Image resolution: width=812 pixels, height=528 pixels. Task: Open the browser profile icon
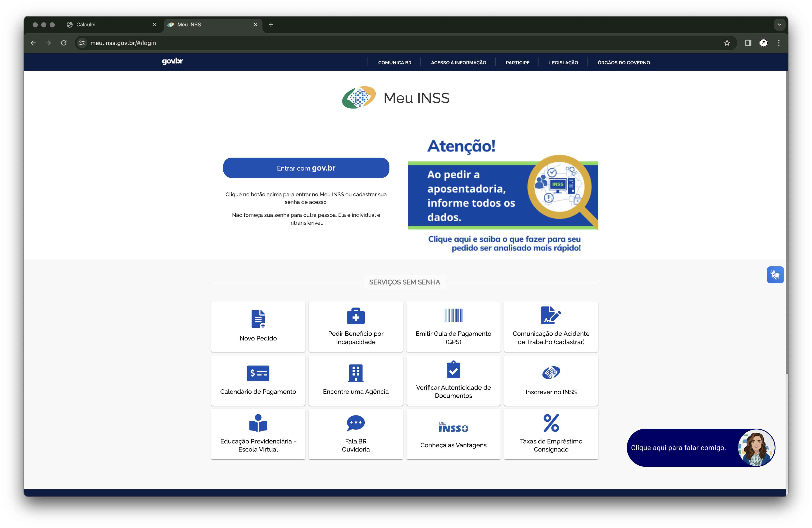(763, 43)
